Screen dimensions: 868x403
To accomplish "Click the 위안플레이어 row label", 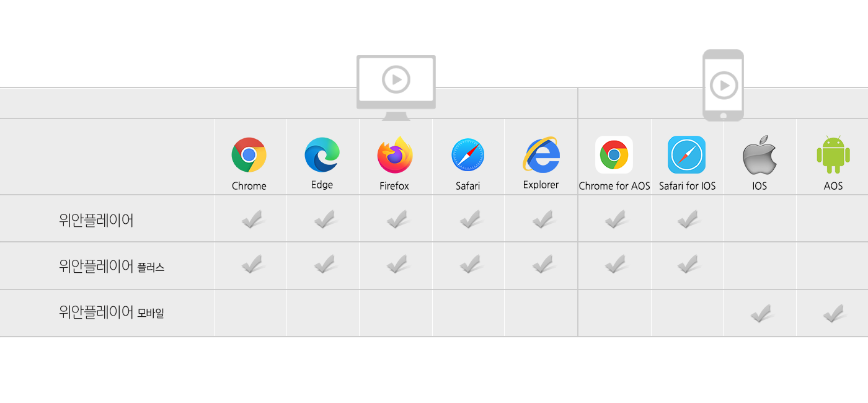I will pos(96,220).
